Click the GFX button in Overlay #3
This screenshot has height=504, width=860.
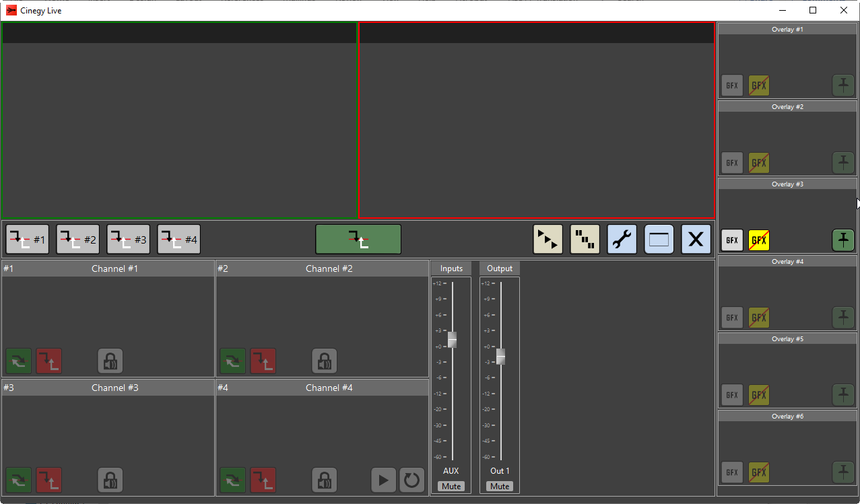tap(733, 240)
